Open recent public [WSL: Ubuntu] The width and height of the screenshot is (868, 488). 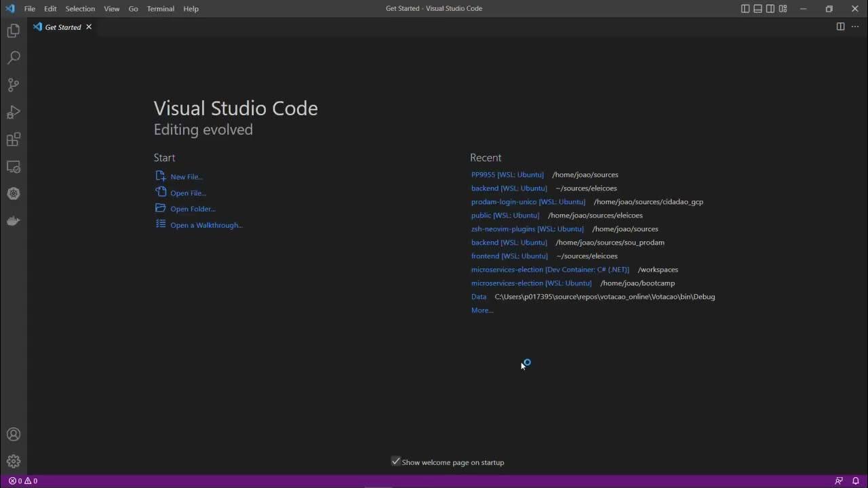(505, 216)
